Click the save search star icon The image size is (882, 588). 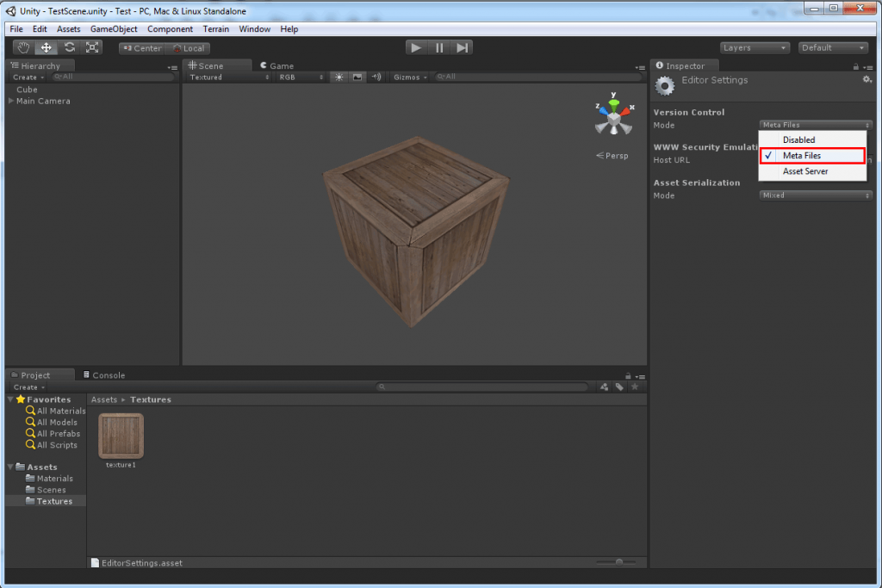coord(635,387)
